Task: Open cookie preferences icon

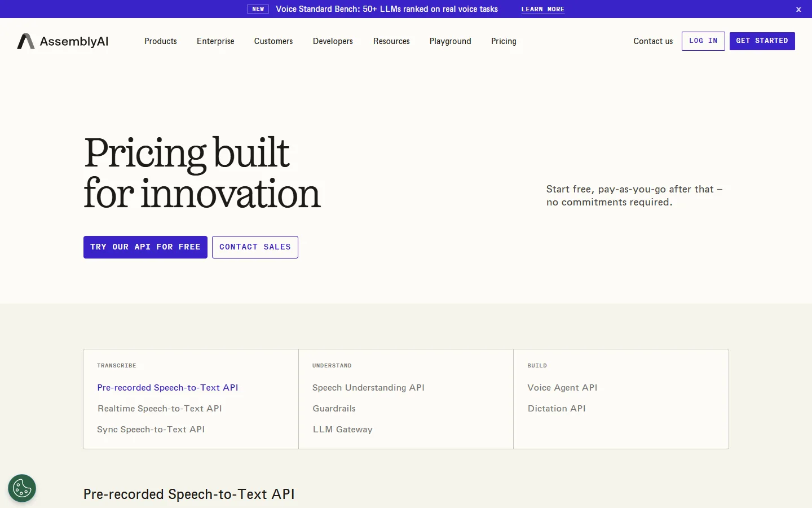Action: tap(22, 488)
